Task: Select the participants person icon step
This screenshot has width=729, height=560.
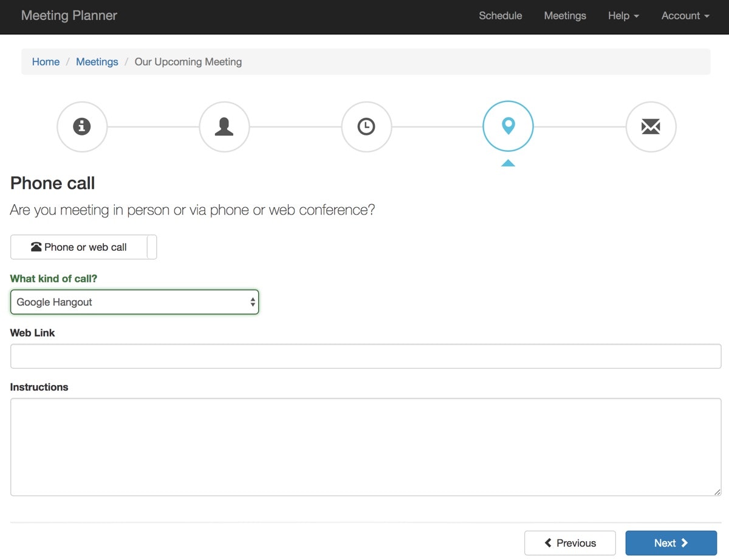Action: coord(224,126)
